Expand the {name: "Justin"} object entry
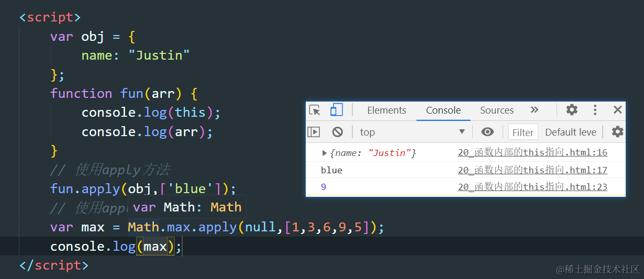Screen dimensions: 644x279 [325, 153]
